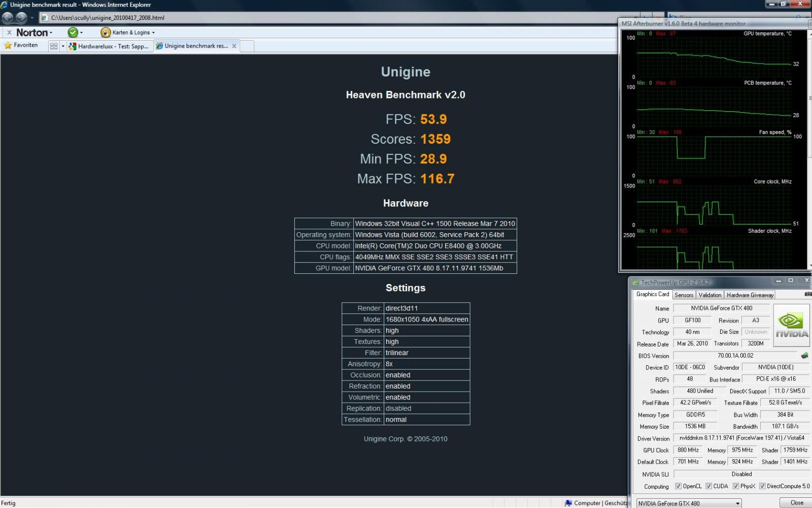Close the Unigine benchmark tab

click(234, 46)
